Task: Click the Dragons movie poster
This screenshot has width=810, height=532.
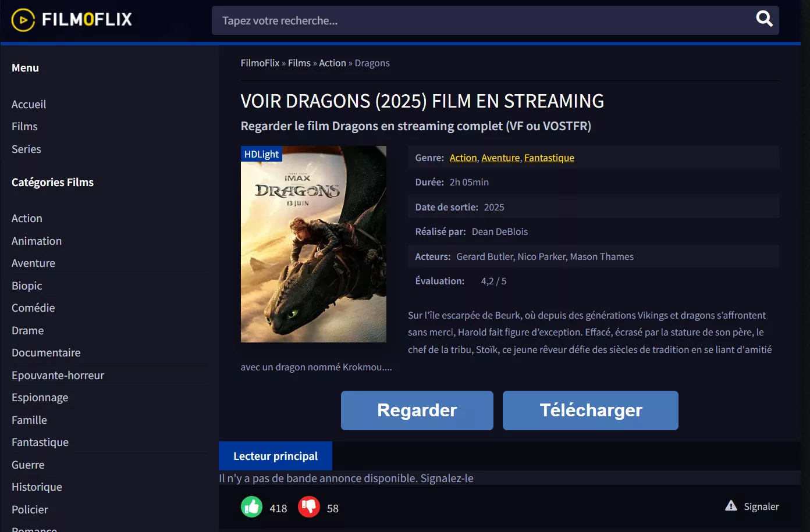Action: coord(313,244)
